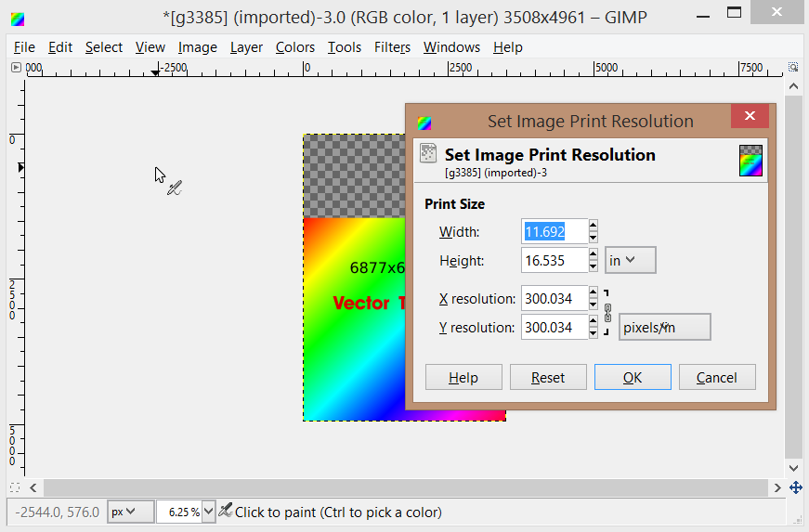This screenshot has height=532, width=809.
Task: Toggle Quick Mask at canvas bottom-left
Action: pos(15,487)
